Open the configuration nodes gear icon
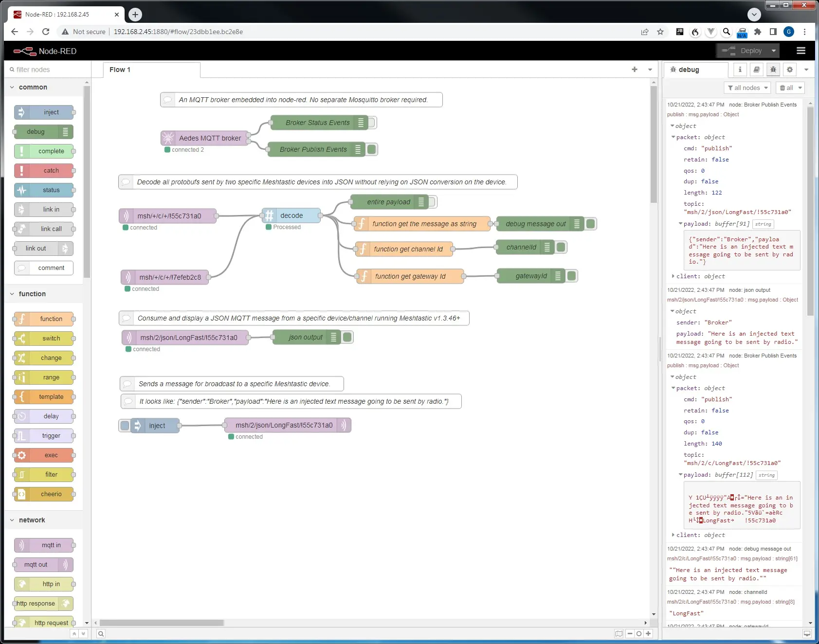 pos(789,70)
